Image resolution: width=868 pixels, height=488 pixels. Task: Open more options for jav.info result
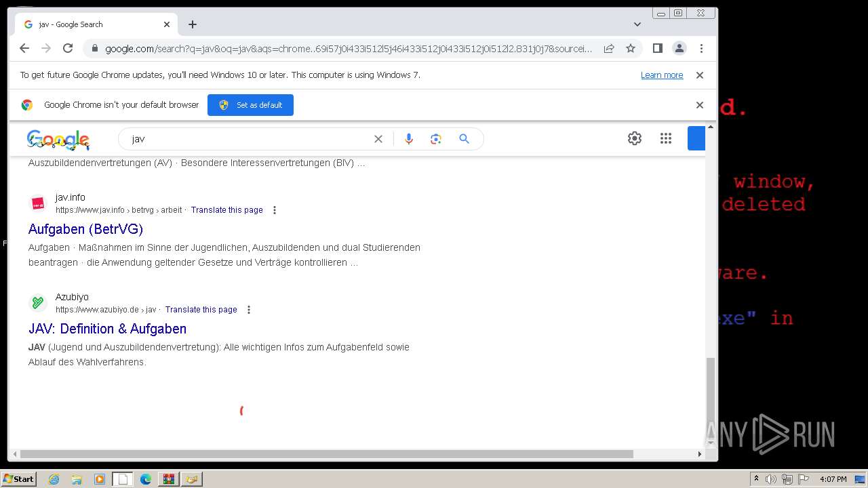coord(275,210)
